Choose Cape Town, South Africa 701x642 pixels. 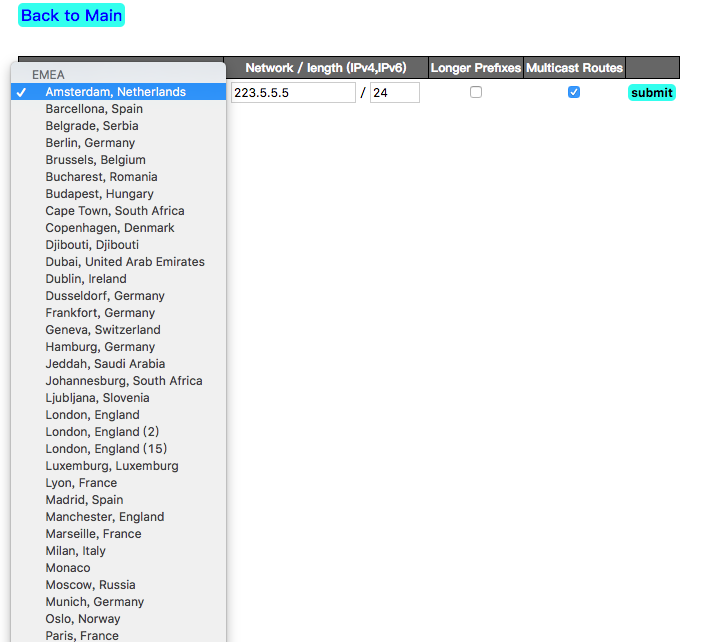(x=115, y=211)
